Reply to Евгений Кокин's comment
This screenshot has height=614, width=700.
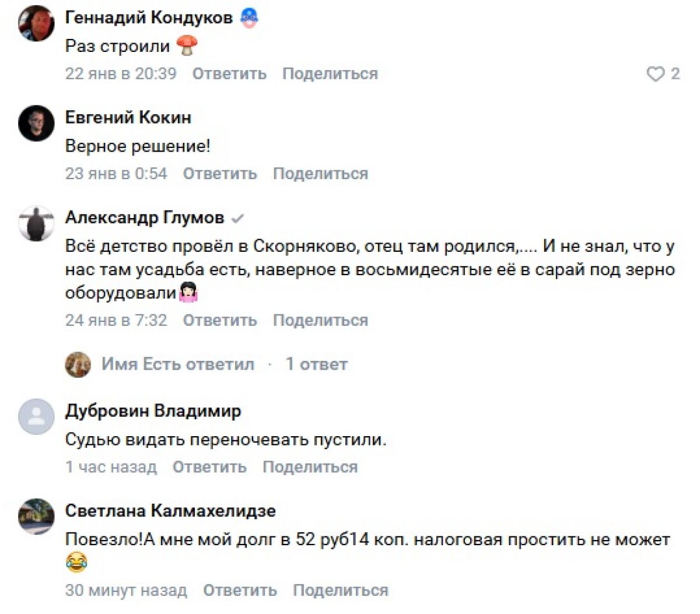coord(220,174)
